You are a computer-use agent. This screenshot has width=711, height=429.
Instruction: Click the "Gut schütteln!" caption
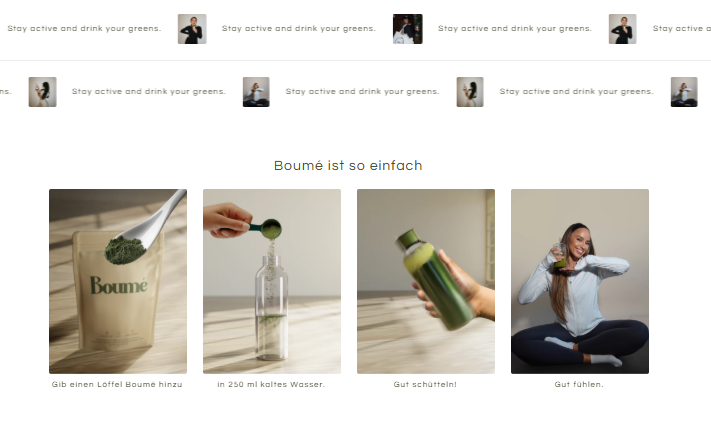click(x=425, y=385)
